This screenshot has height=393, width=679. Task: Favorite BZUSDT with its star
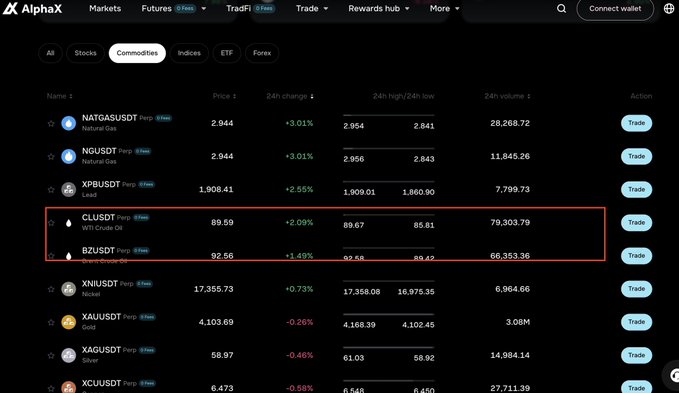point(51,256)
